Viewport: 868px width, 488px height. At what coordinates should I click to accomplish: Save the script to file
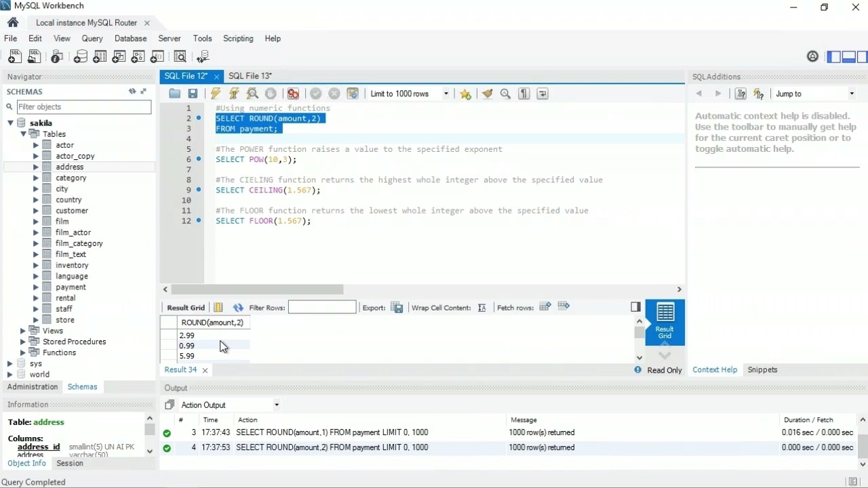point(193,94)
